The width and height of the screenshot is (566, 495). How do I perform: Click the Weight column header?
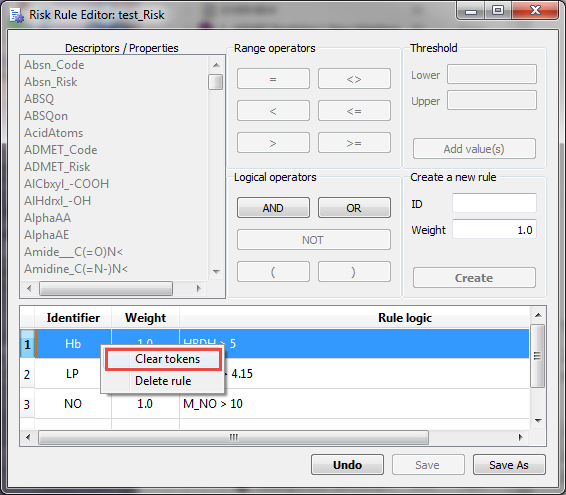(x=145, y=318)
